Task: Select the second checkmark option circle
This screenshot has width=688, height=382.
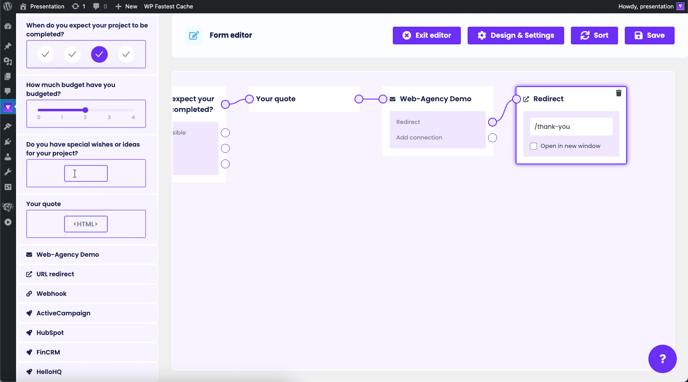Action: [72, 54]
